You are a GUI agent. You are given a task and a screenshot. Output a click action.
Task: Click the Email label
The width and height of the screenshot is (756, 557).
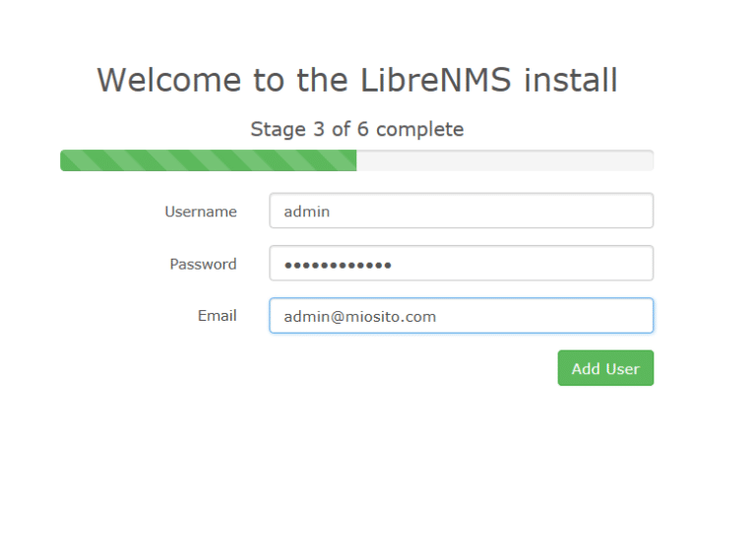point(217,316)
